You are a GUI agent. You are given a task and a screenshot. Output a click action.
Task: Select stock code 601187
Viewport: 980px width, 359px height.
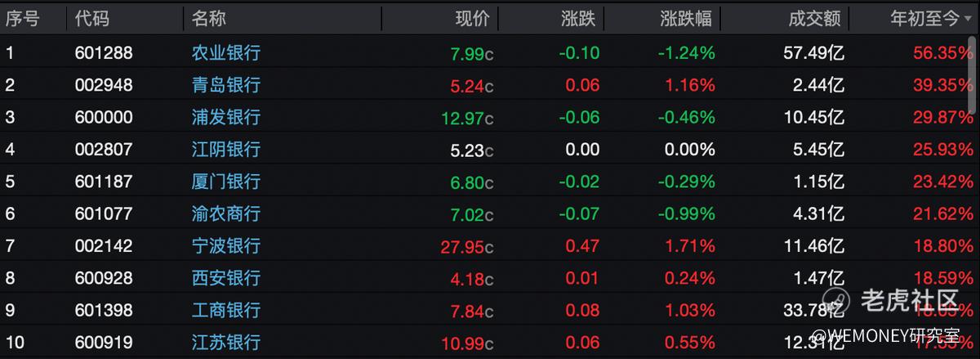[x=104, y=182]
